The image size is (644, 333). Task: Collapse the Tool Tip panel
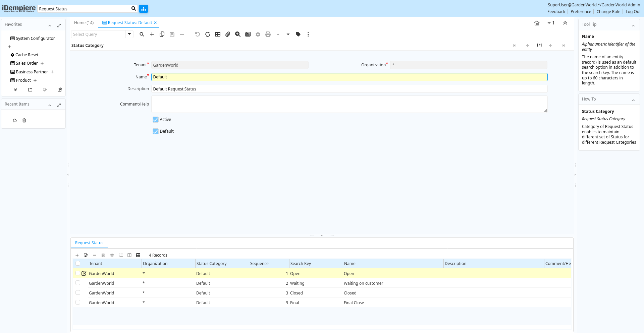[633, 25]
